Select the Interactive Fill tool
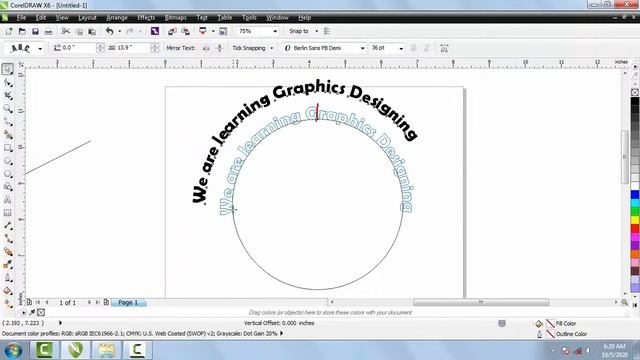The image size is (640, 360). pos(8,303)
